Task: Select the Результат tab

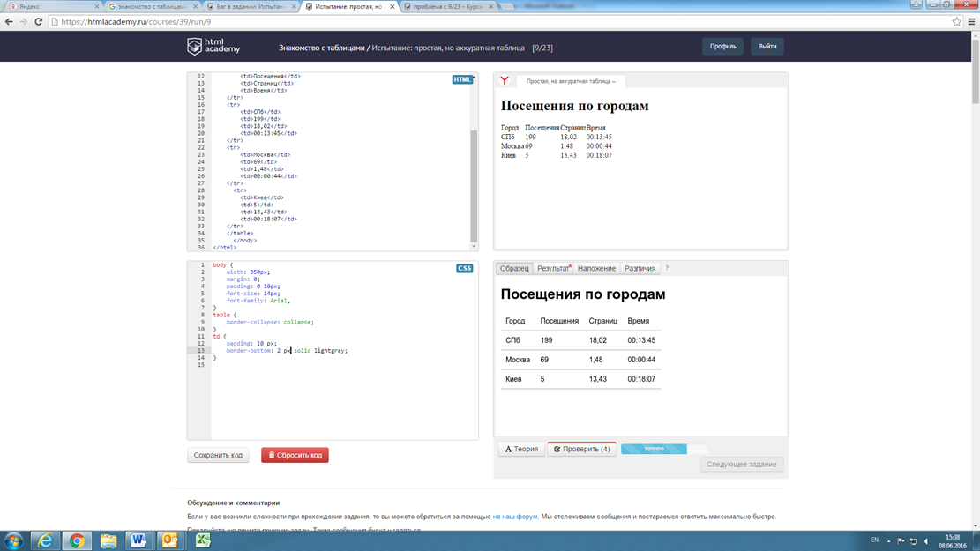Action: 554,268
